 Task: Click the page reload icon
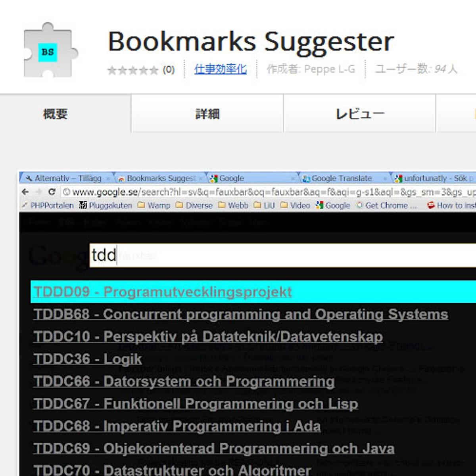(x=52, y=192)
